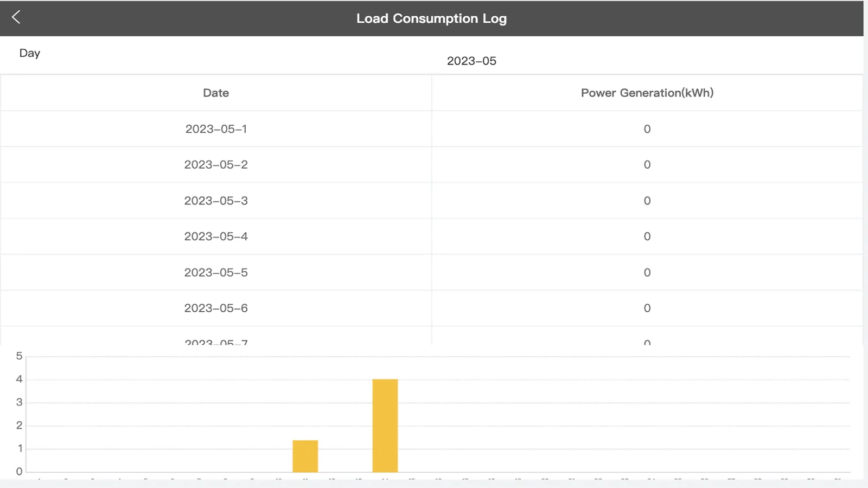Click the Date column header
868x488 pixels.
click(215, 92)
